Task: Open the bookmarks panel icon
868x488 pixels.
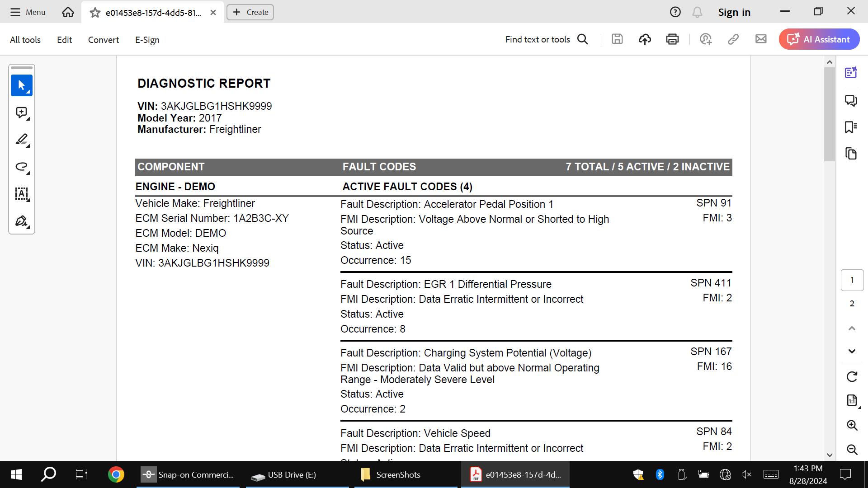Action: (x=851, y=127)
